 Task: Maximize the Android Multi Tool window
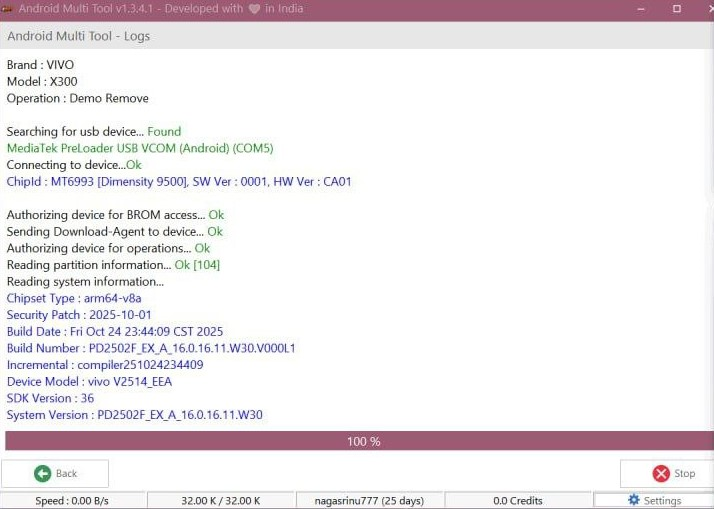click(x=676, y=8)
